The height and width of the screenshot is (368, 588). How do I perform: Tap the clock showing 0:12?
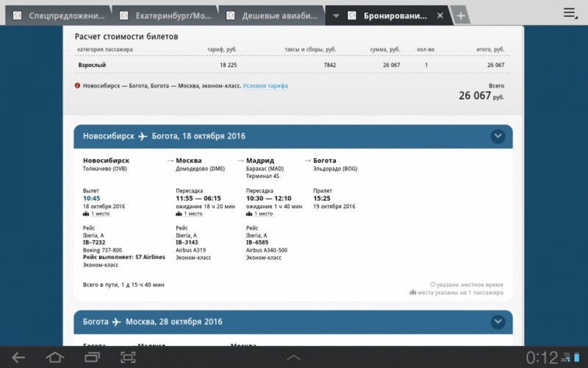coord(542,358)
